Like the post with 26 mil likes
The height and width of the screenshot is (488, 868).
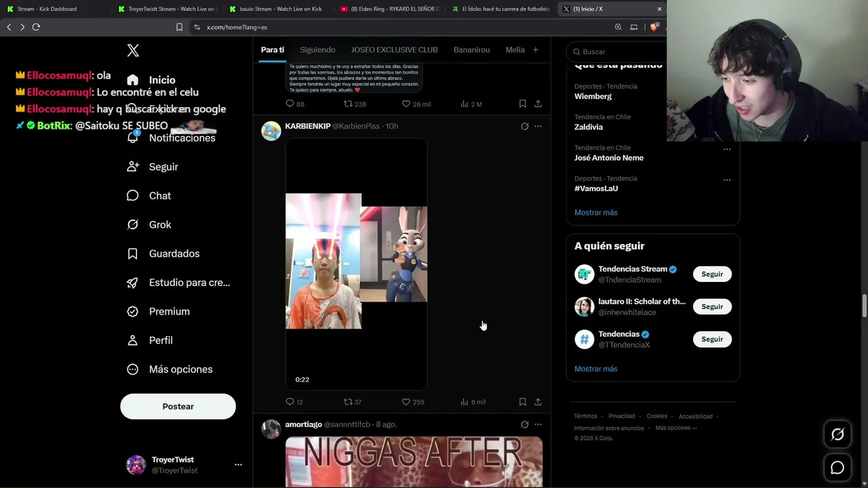[416, 104]
